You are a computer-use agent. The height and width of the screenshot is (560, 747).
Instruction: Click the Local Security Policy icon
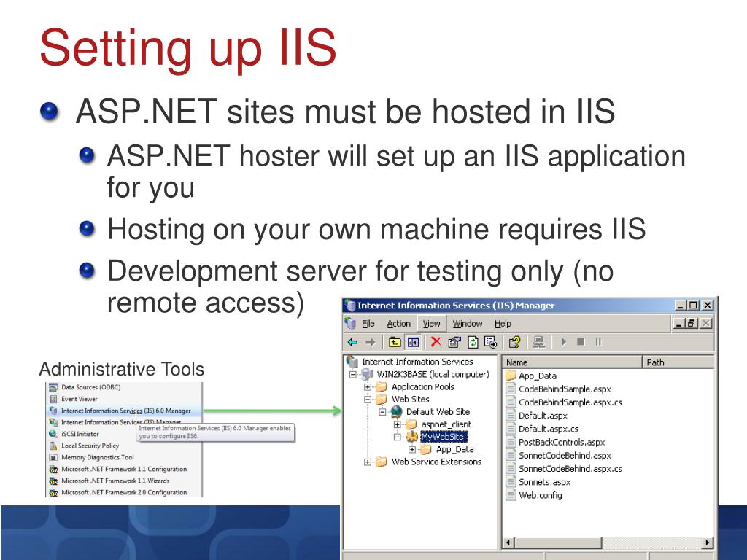click(x=53, y=446)
